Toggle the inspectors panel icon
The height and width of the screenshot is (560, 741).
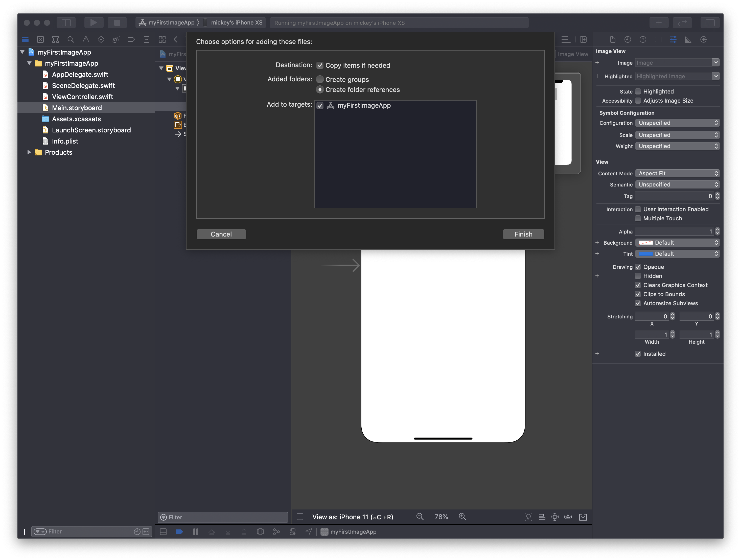coord(710,22)
